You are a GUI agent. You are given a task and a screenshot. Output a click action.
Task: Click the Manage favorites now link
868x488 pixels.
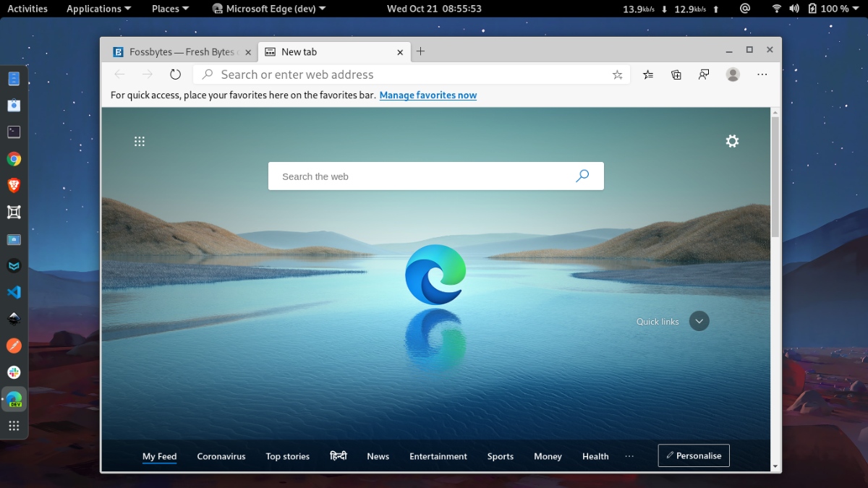(427, 95)
